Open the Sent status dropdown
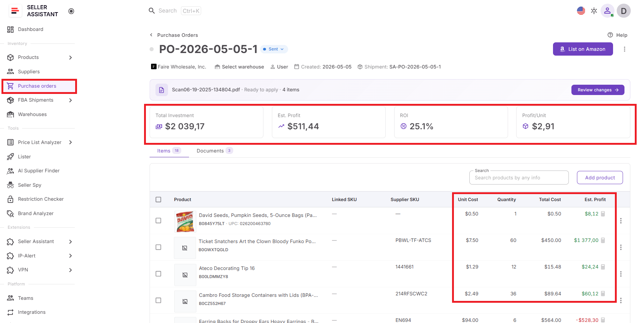This screenshot has height=323, width=644. click(274, 49)
